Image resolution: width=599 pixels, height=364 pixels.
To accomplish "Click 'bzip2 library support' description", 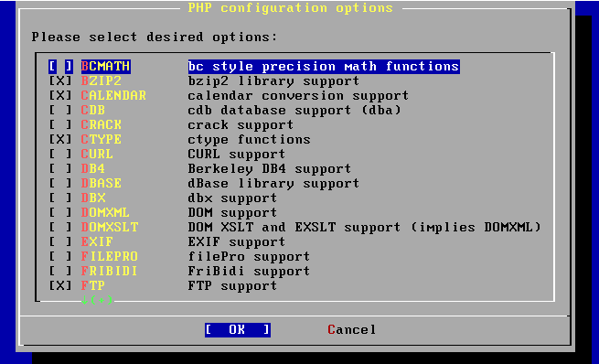I will pos(273,81).
